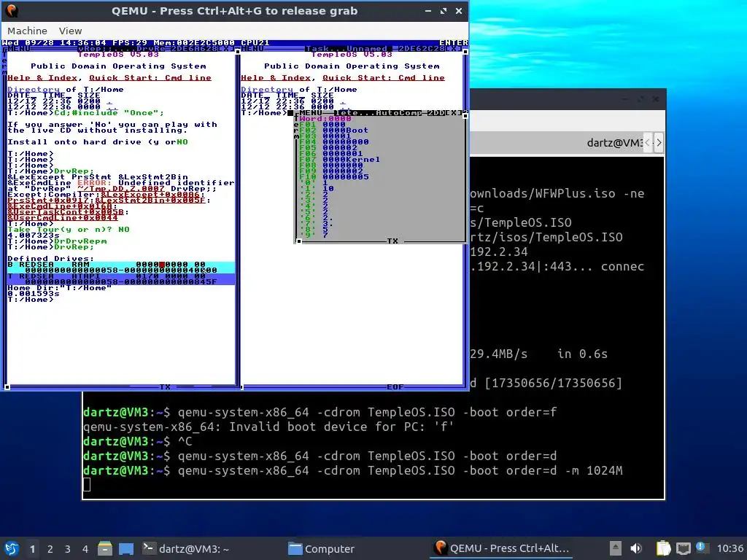
Task: Click the ENTER label in TempleOS status bar
Action: (454, 43)
